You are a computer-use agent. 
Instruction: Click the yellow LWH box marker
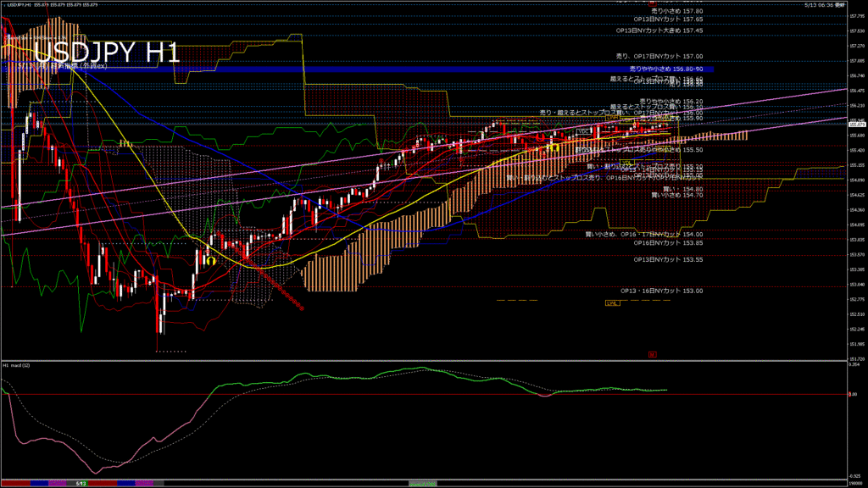pos(612,118)
